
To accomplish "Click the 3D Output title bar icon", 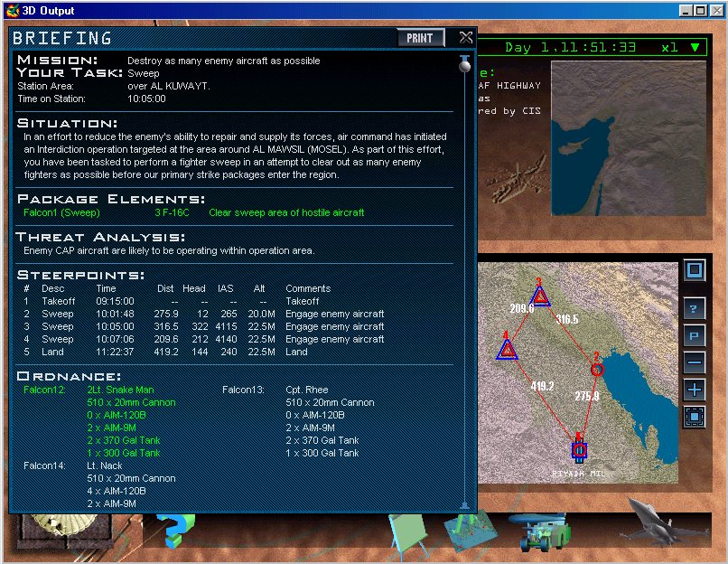I will (x=13, y=10).
